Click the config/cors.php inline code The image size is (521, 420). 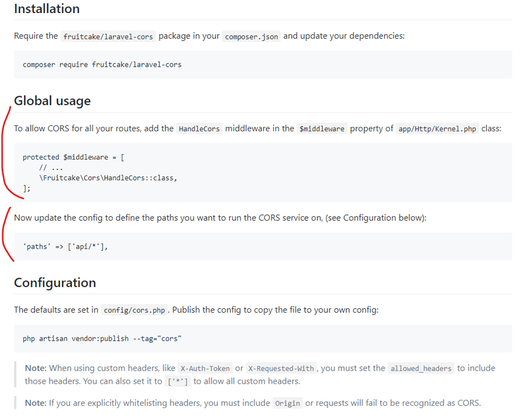click(x=134, y=311)
